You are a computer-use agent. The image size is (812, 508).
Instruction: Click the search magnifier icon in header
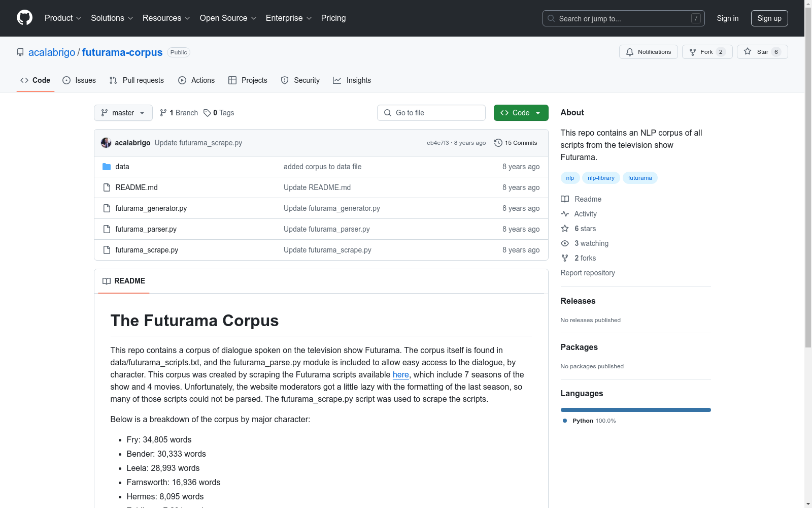[551, 18]
